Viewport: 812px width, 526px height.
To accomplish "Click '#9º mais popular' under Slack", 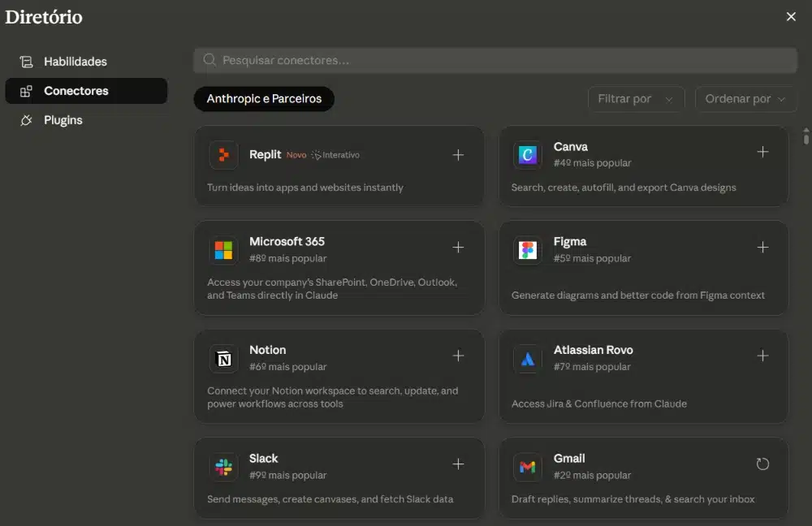I will [288, 475].
